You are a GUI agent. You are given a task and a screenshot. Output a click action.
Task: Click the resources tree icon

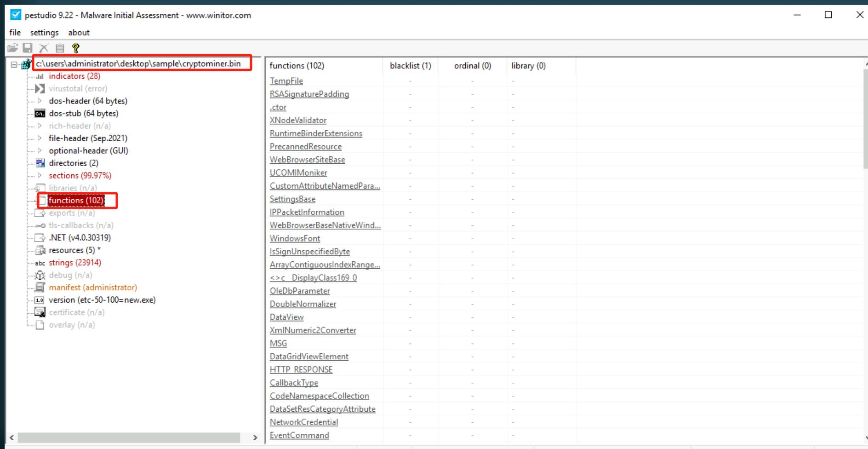click(40, 250)
